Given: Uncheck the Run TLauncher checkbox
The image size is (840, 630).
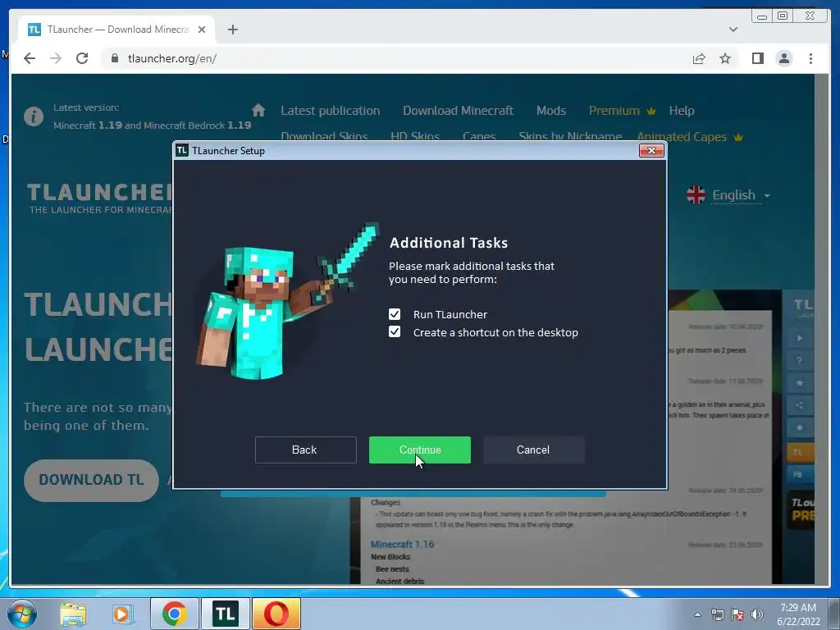Looking at the screenshot, I should 395,314.
